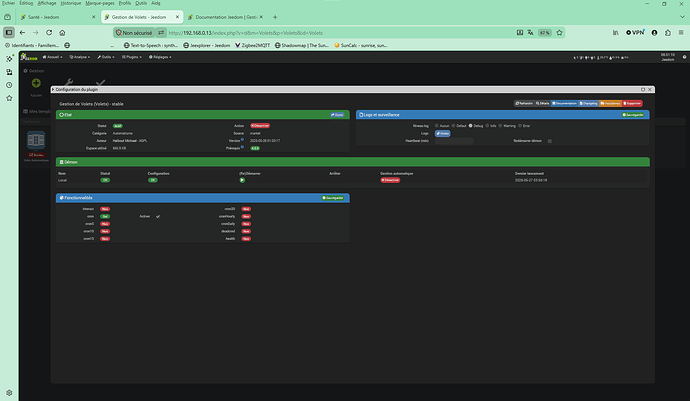Select the Defaut log level radio
The height and width of the screenshot is (401, 690).
click(453, 126)
